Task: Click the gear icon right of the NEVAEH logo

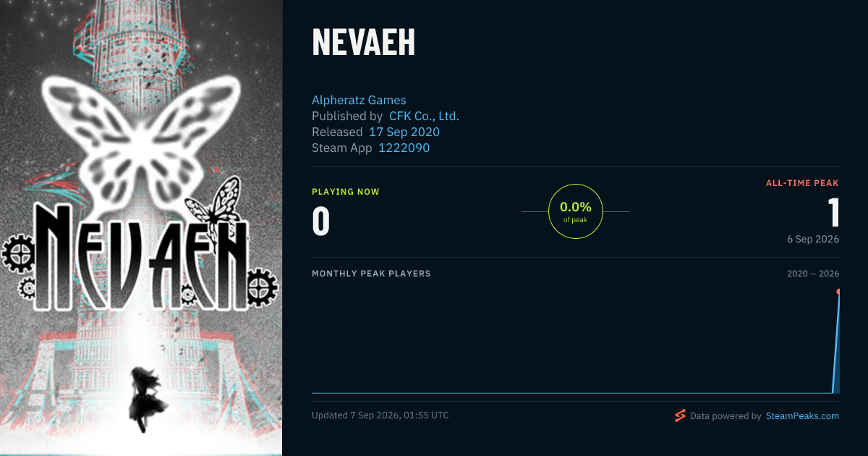Action: (262, 286)
